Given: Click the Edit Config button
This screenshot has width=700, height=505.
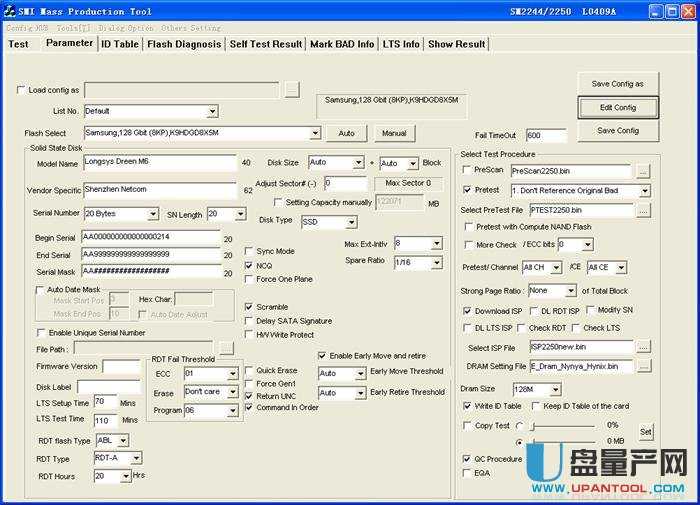Looking at the screenshot, I should click(x=618, y=107).
